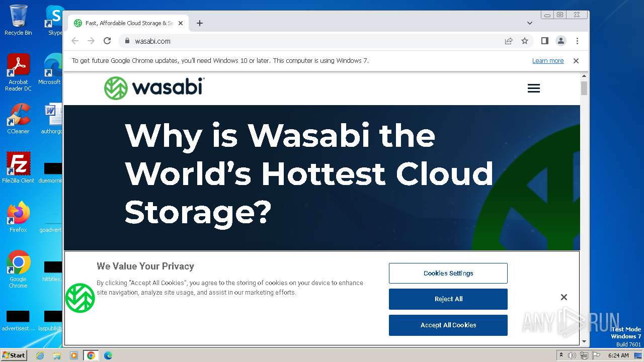Click the Wasabi logo in header
644x362 pixels.
[x=154, y=88]
